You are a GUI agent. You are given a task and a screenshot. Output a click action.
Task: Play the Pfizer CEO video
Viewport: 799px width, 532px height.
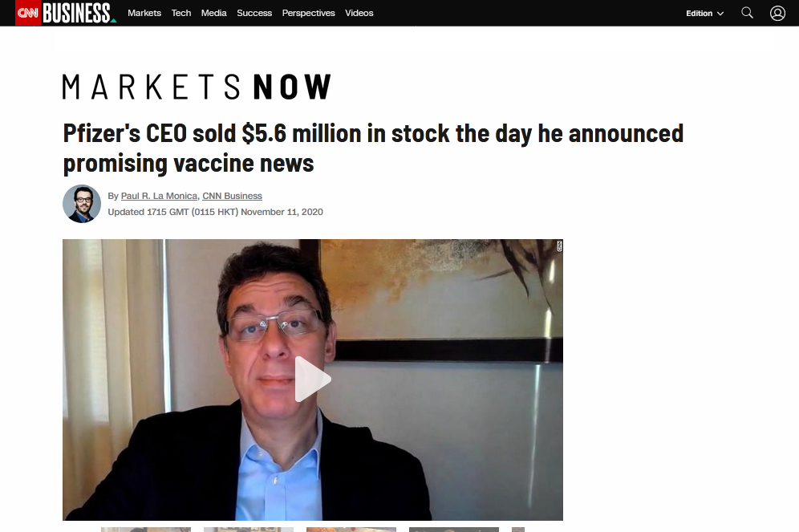[313, 379]
